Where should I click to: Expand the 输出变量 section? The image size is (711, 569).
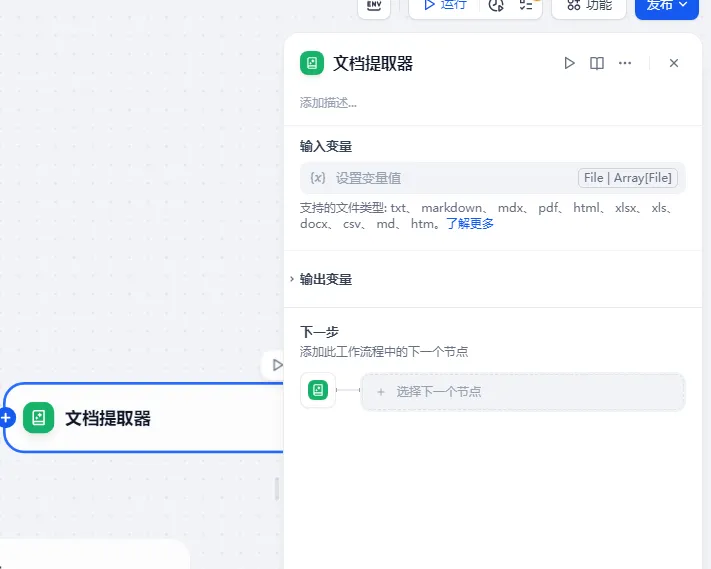(x=326, y=279)
